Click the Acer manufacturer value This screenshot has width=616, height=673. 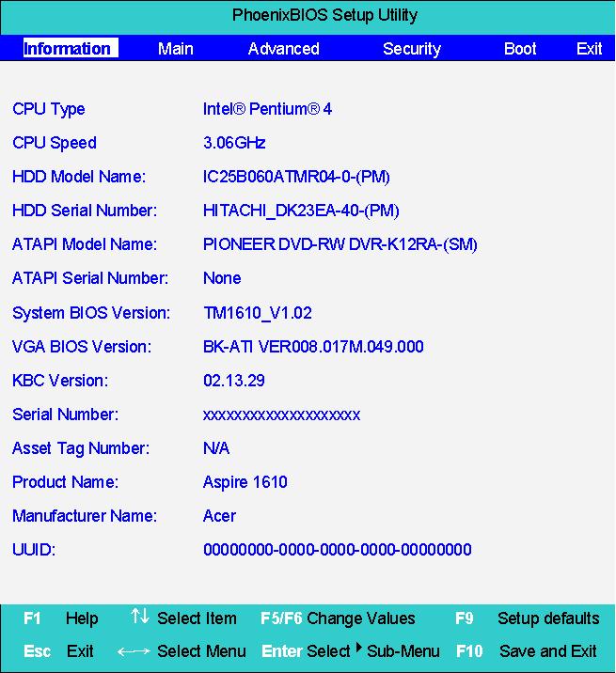pos(219,516)
